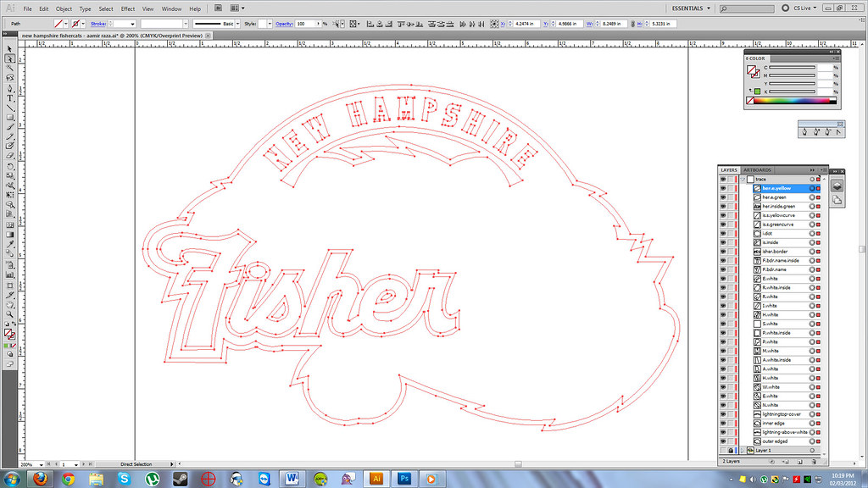This screenshot has width=868, height=488.
Task: Select the Gradient tool
Action: [x=9, y=235]
